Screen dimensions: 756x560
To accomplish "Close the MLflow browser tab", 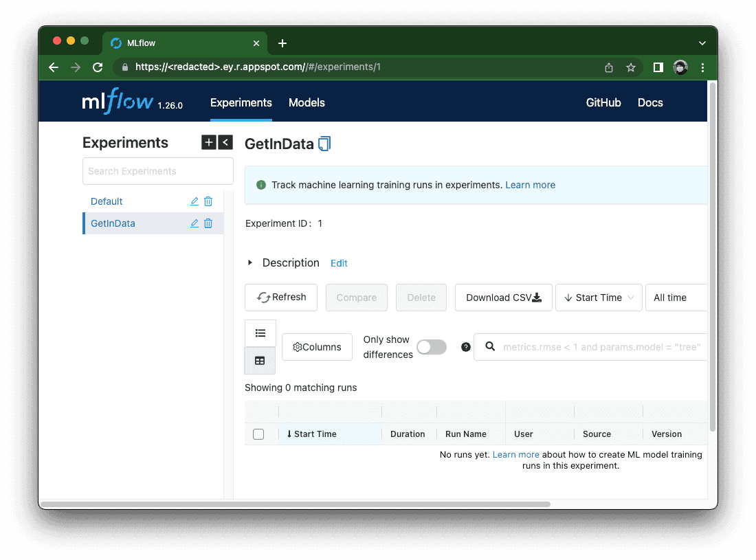I will pos(256,43).
